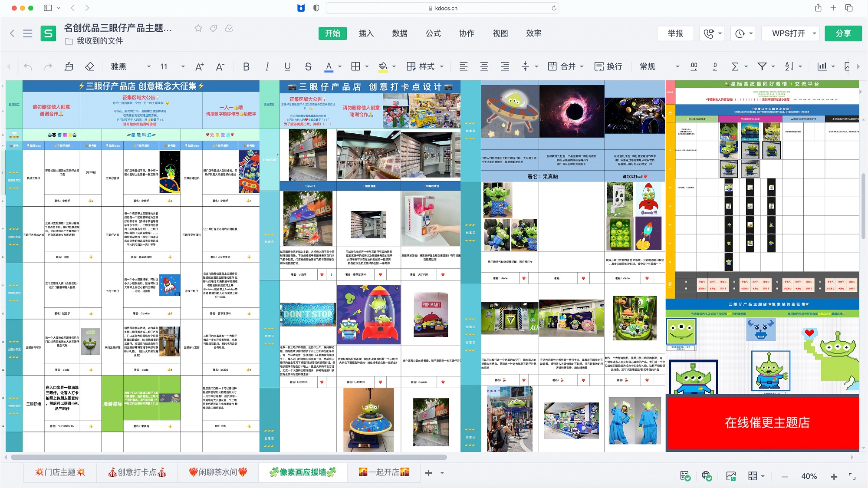The width and height of the screenshot is (868, 488).
Task: Toggle italic text formatting
Action: click(267, 66)
